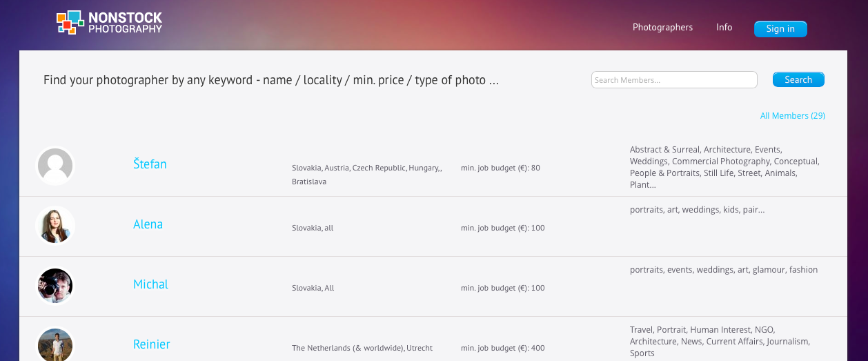
Task: Go to Reinier's profile name link
Action: click(151, 344)
